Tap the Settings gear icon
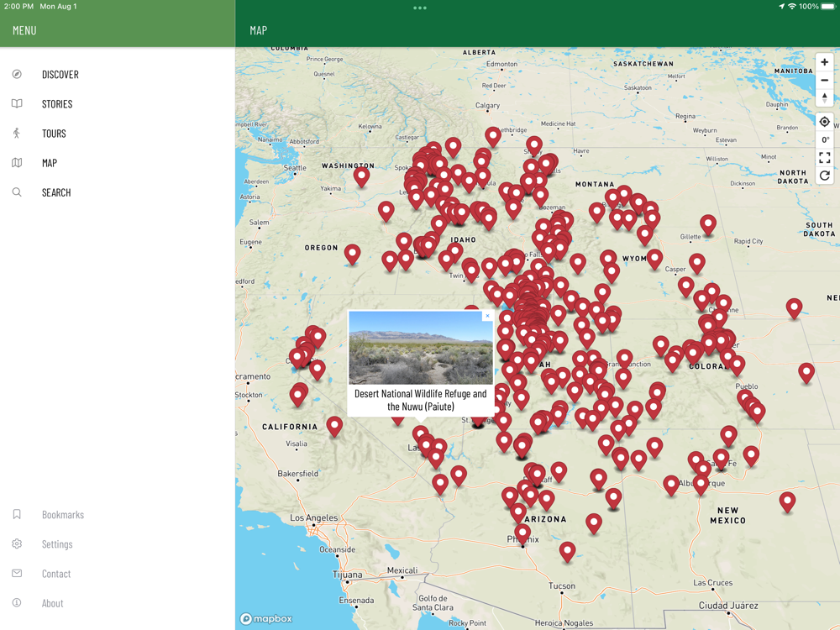The image size is (840, 630). coord(17,543)
